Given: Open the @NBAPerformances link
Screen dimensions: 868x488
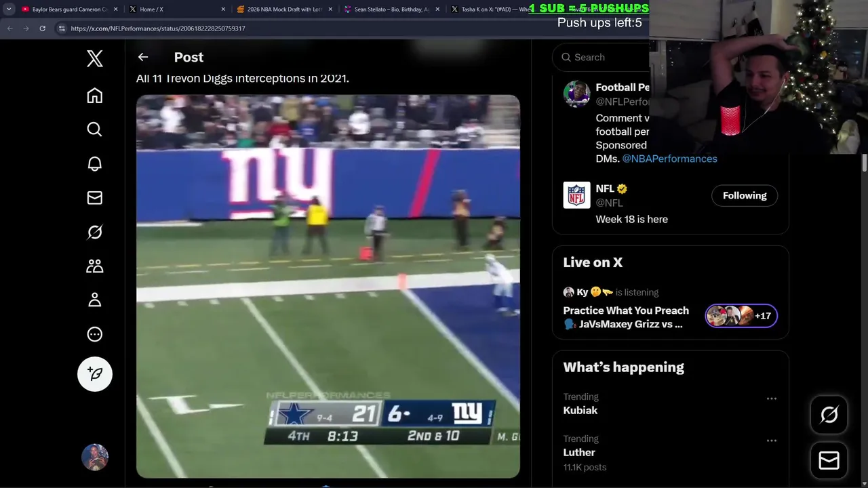Looking at the screenshot, I should point(669,159).
